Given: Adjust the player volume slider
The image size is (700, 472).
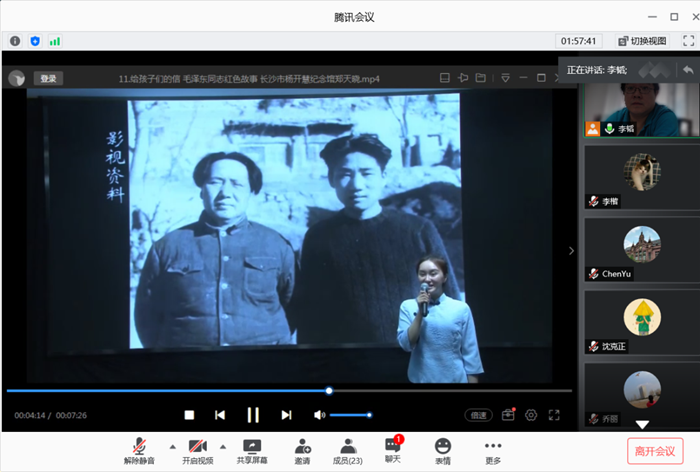Looking at the screenshot, I should tap(350, 414).
